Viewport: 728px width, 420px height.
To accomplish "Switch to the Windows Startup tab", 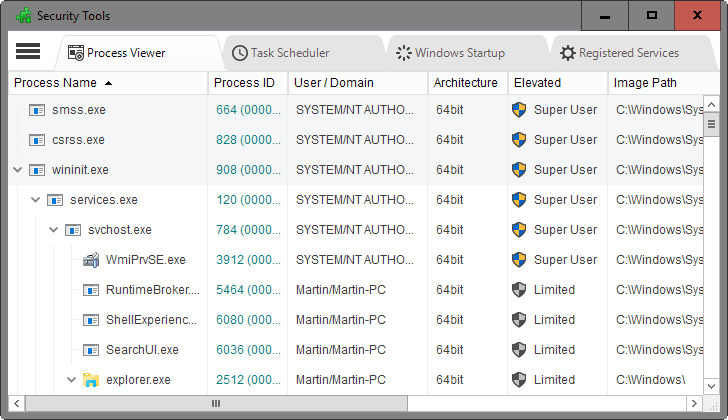I will tap(467, 53).
